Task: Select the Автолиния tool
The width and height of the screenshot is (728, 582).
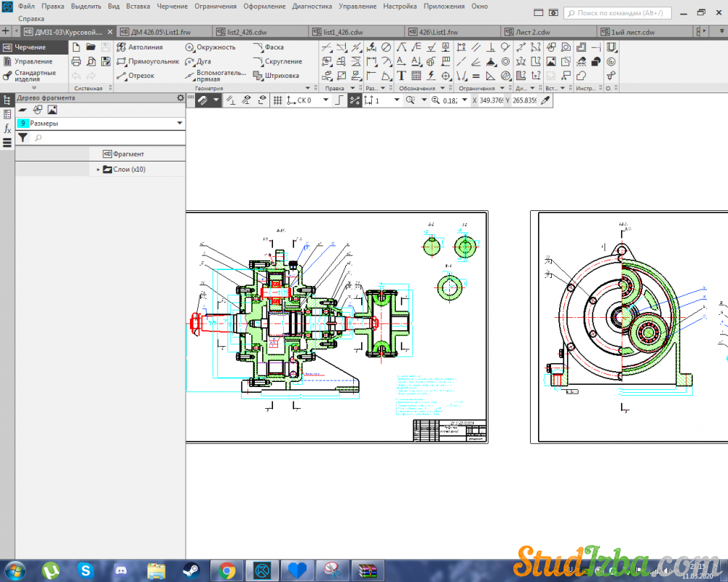Action: (x=140, y=47)
